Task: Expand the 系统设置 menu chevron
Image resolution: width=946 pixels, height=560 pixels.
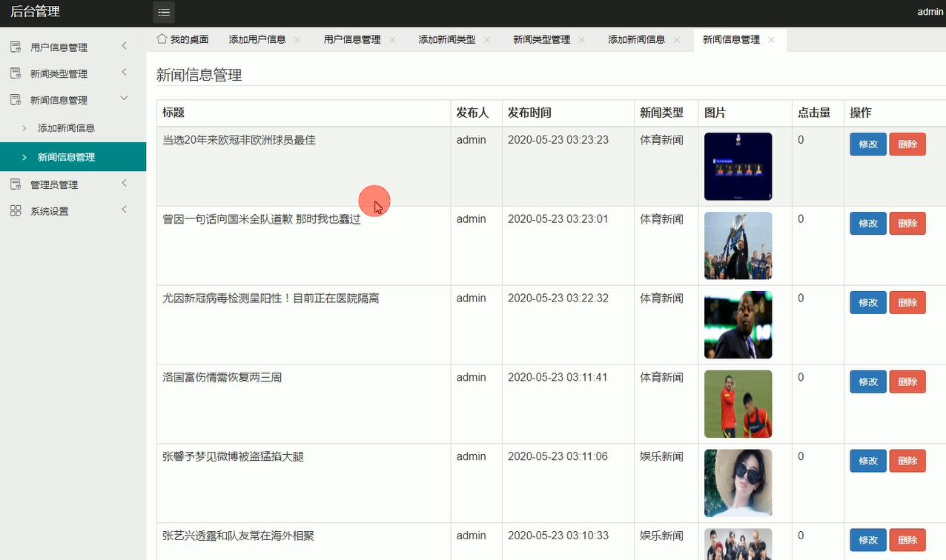Action: [124, 210]
